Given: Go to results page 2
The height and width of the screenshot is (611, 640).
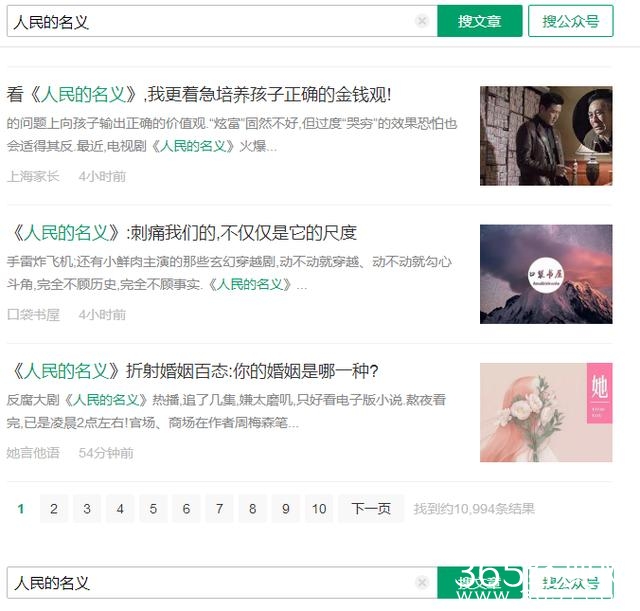Looking at the screenshot, I should pyautogui.click(x=53, y=509).
